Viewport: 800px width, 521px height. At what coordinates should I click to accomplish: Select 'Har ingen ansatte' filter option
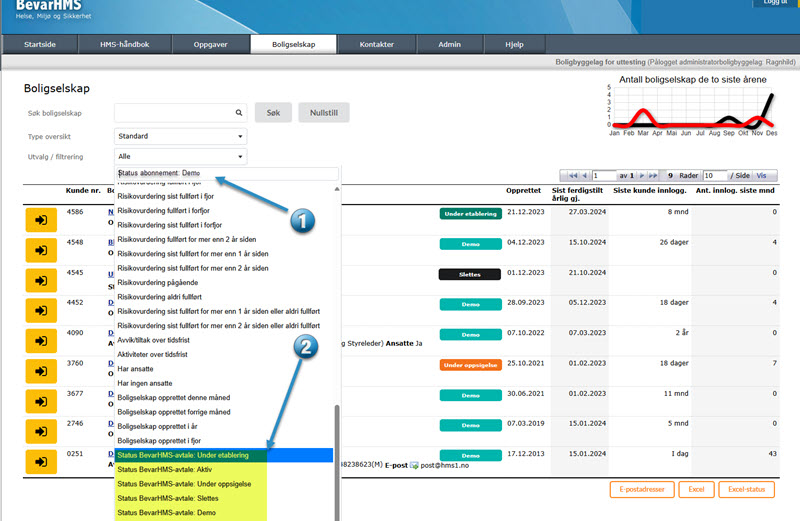[x=150, y=383]
